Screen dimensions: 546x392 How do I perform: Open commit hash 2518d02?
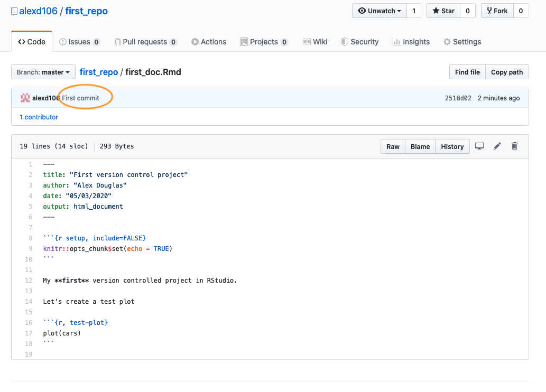tap(458, 98)
